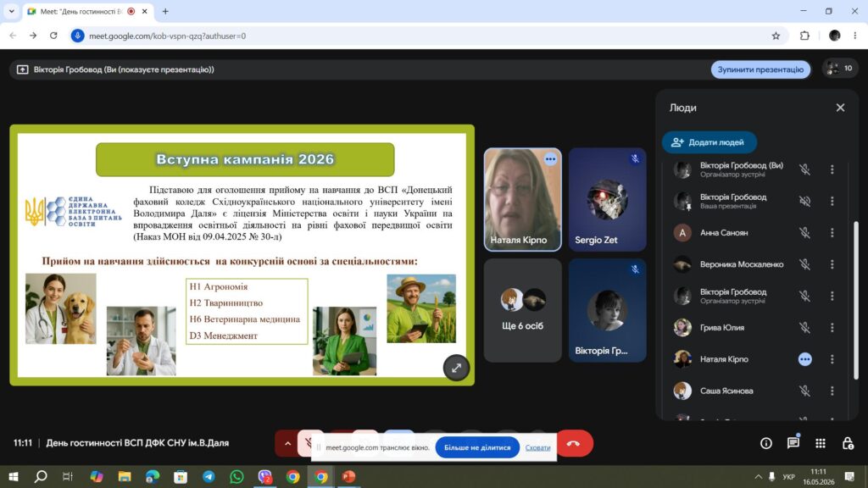
Task: End the call with red hang-up button
Action: (x=574, y=443)
